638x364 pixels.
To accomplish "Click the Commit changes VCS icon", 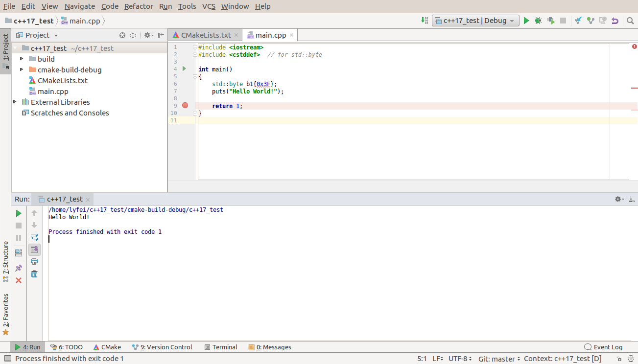I will (x=591, y=21).
